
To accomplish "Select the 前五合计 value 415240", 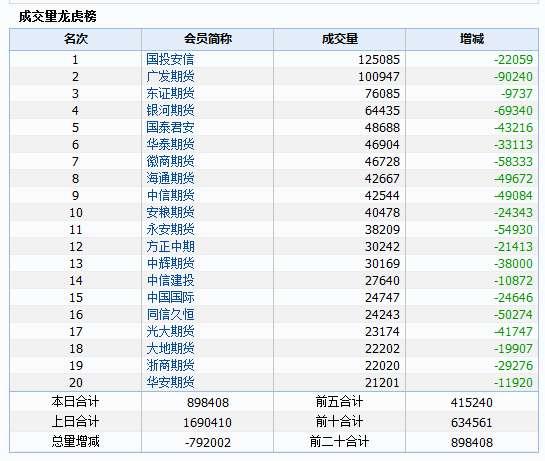I will coord(472,403).
